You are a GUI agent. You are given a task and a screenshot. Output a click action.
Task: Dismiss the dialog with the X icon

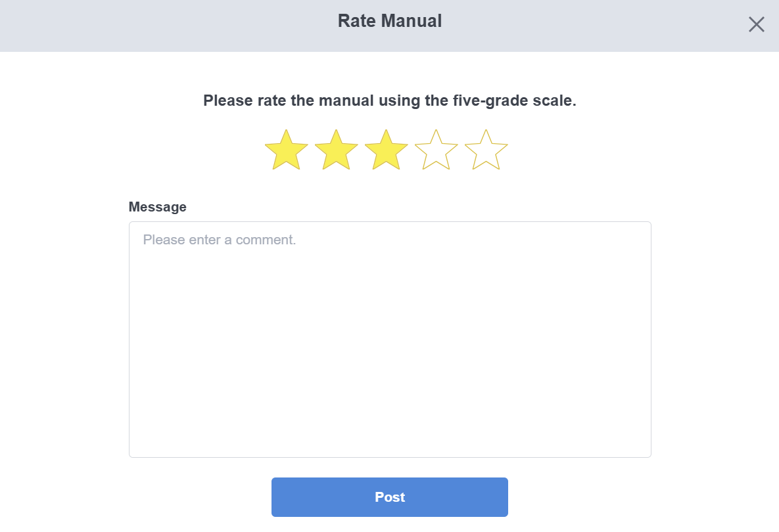point(757,25)
